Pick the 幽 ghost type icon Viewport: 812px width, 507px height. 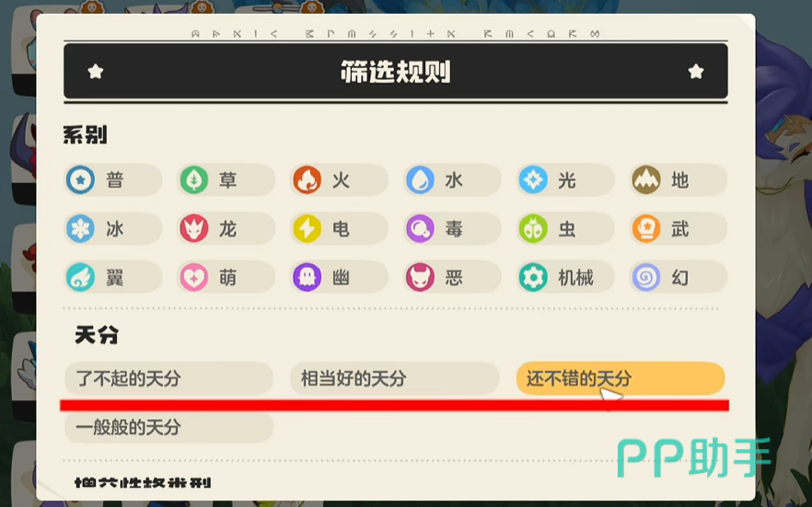[307, 277]
